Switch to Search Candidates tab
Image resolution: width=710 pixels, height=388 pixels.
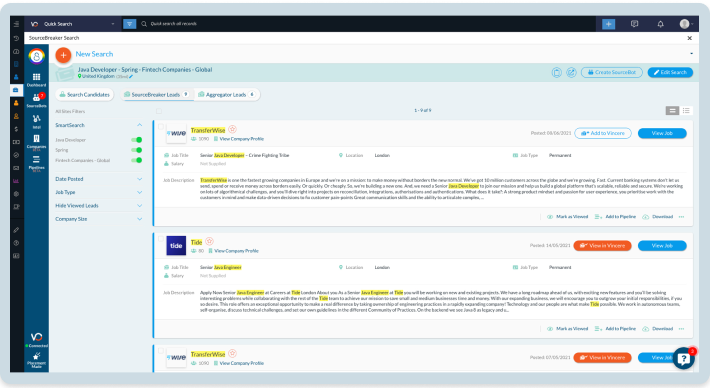[85, 95]
